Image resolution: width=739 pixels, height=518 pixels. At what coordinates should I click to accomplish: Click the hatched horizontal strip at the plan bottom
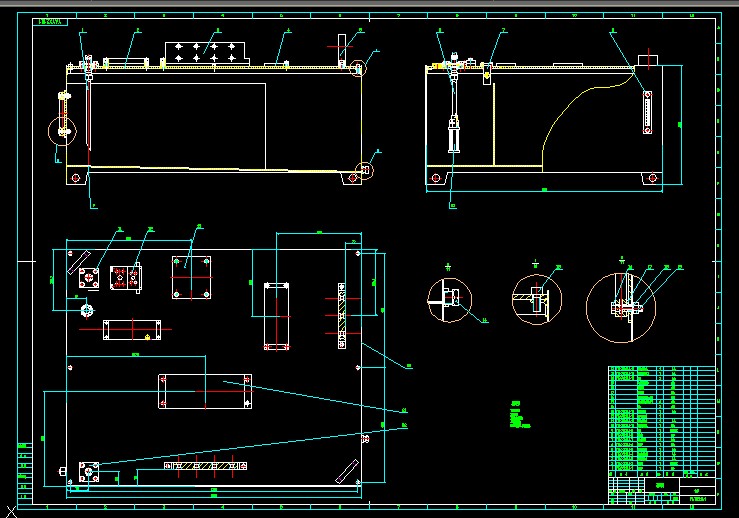(205, 466)
